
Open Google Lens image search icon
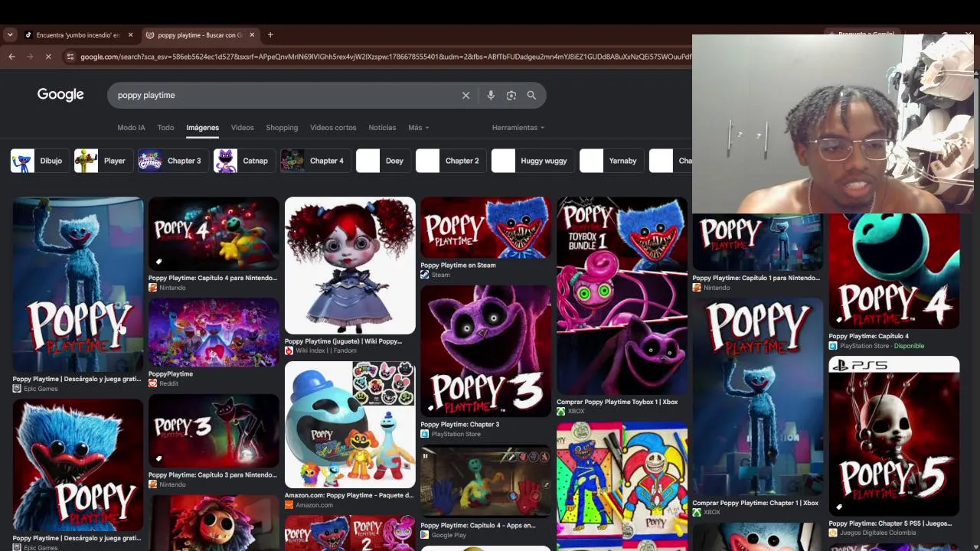pos(511,95)
